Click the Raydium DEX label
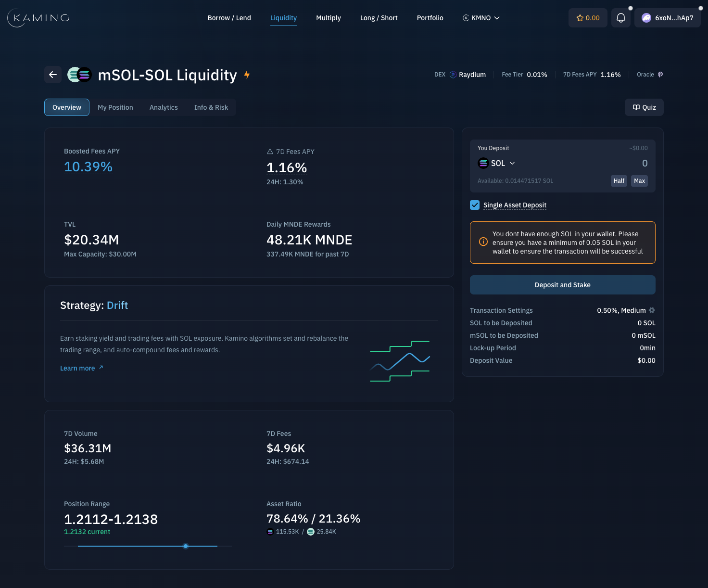The width and height of the screenshot is (708, 588). 472,75
